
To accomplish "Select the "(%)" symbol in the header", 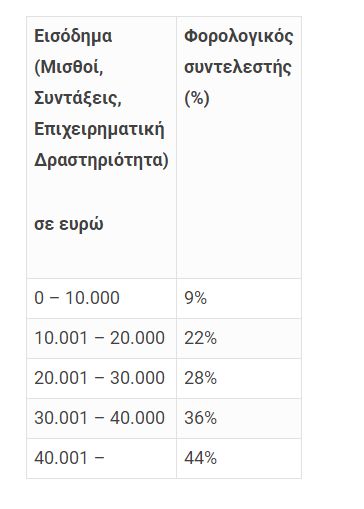I will [x=197, y=98].
